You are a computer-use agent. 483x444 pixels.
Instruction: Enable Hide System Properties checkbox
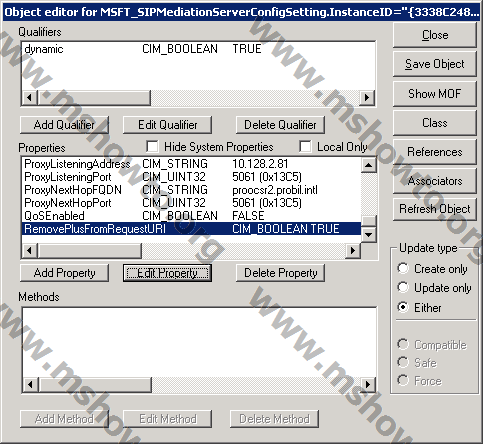152,146
